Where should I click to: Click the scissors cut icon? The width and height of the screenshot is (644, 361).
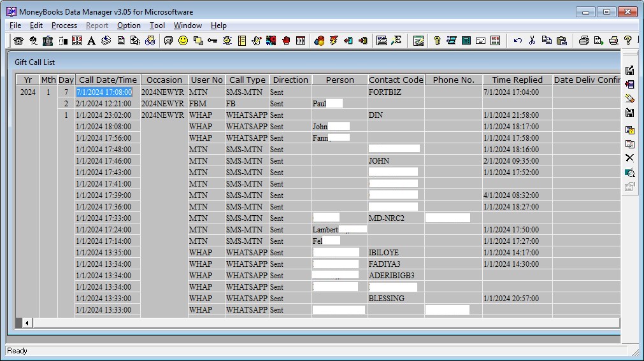click(x=532, y=41)
